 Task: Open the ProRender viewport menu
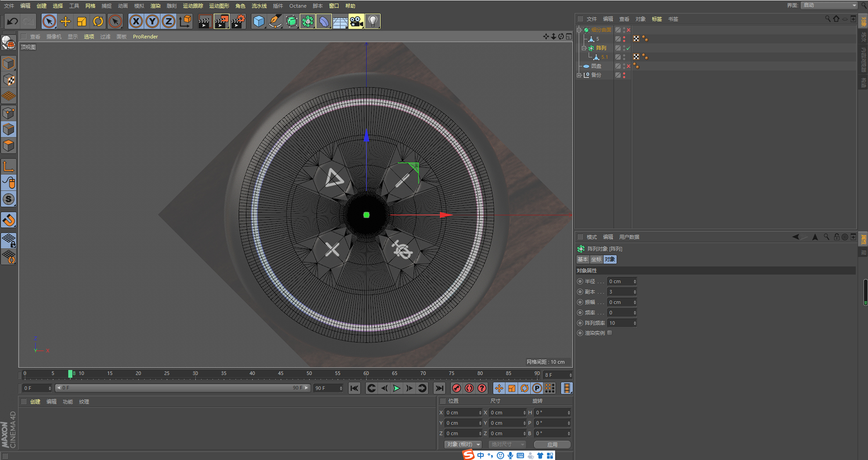click(145, 37)
